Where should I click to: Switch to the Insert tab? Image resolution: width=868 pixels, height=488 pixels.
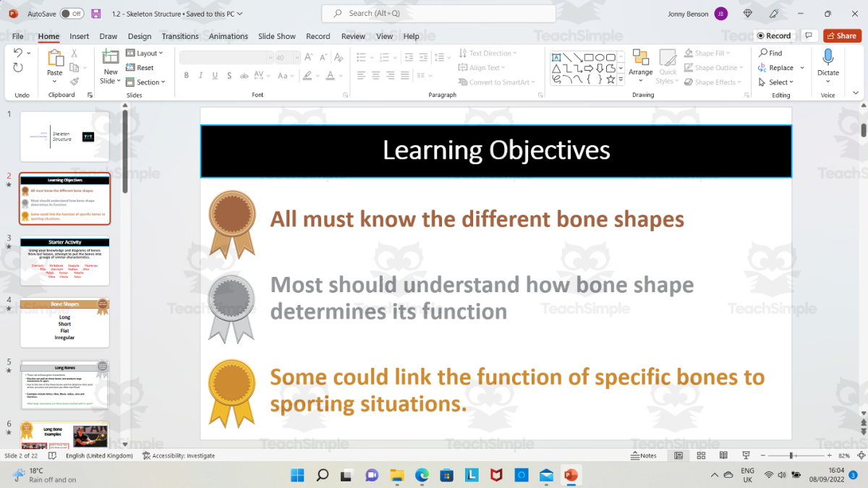click(80, 36)
